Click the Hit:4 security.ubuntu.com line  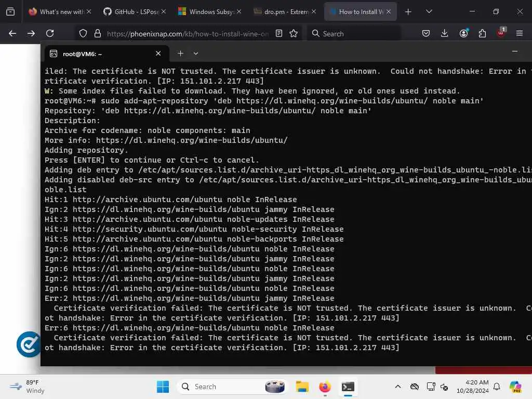click(x=194, y=229)
